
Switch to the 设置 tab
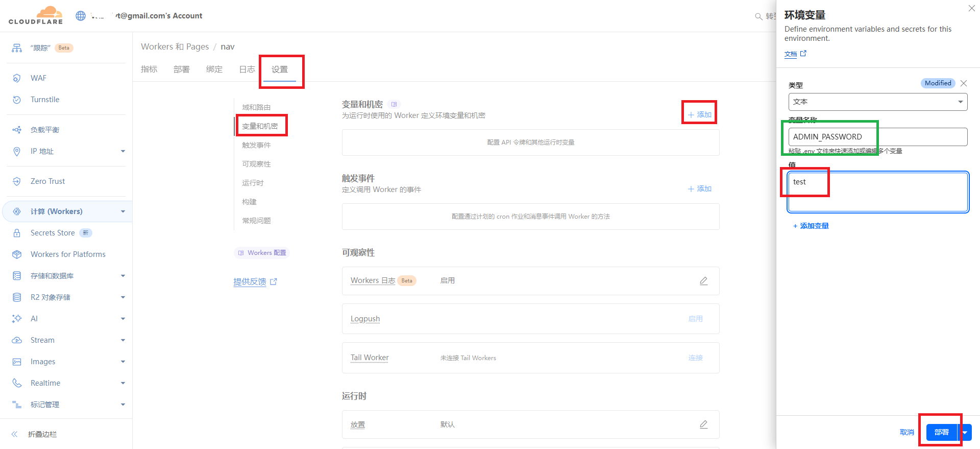pos(279,69)
